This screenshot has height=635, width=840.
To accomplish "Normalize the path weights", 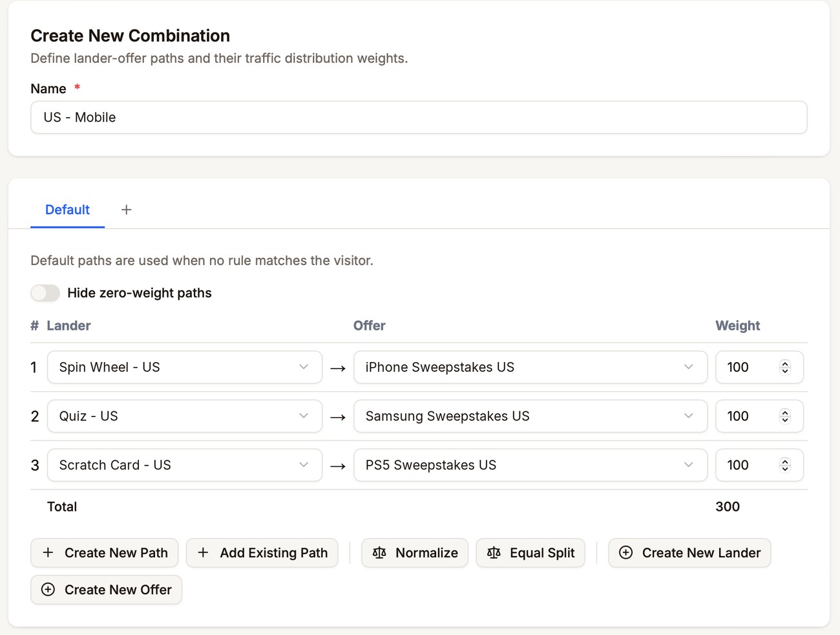I will coord(415,553).
